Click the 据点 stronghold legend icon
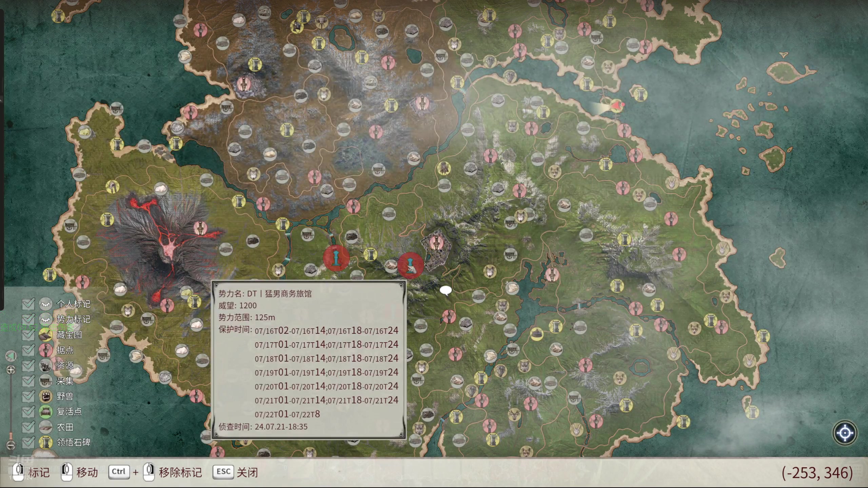This screenshot has width=868, height=488. tap(45, 350)
